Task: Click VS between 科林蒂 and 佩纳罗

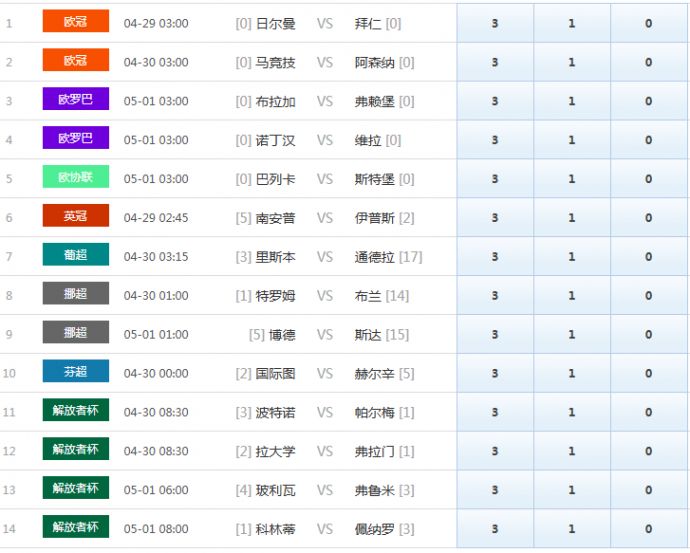Action: (x=325, y=529)
